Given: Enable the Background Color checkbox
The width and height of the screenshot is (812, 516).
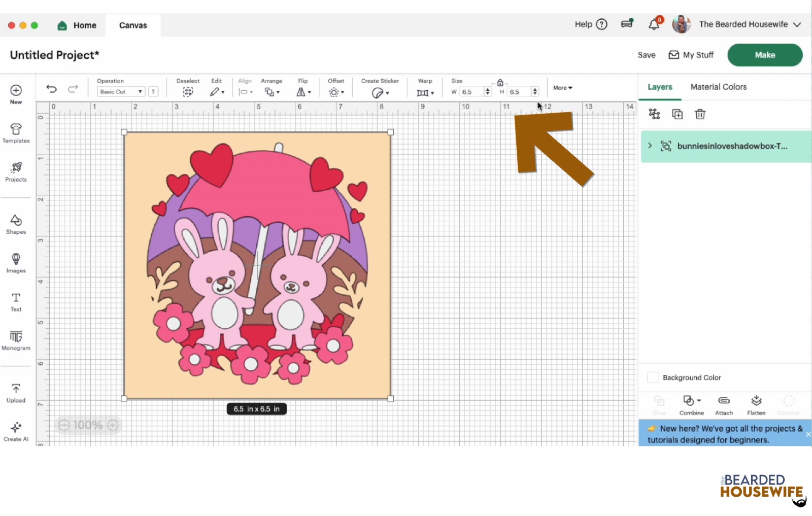Looking at the screenshot, I should tap(653, 377).
